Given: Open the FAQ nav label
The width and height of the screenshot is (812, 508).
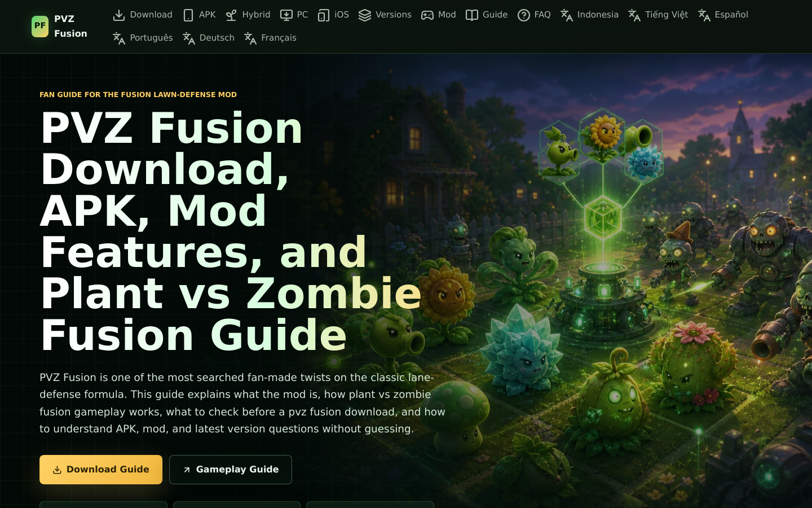Looking at the screenshot, I should [542, 15].
